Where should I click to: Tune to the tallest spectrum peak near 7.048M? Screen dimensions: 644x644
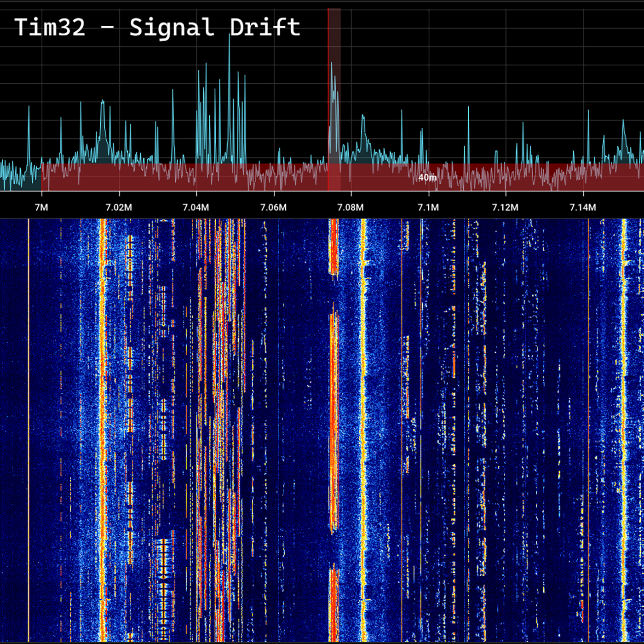click(229, 37)
